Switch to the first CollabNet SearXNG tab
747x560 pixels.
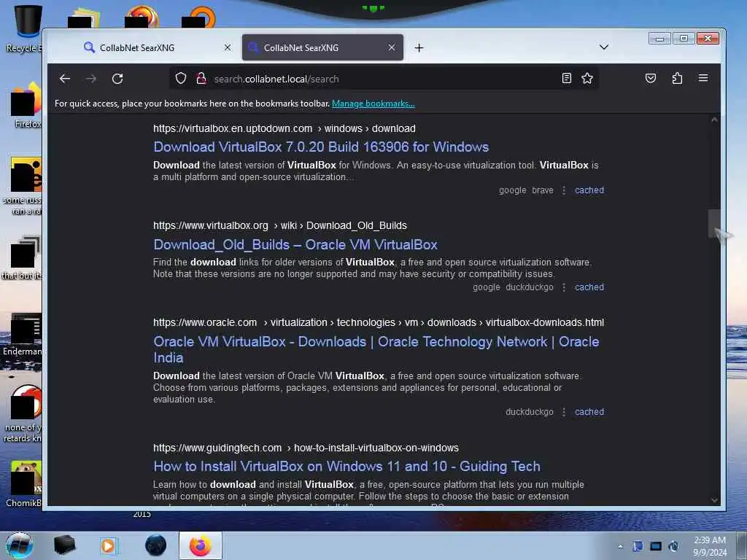pyautogui.click(x=157, y=47)
